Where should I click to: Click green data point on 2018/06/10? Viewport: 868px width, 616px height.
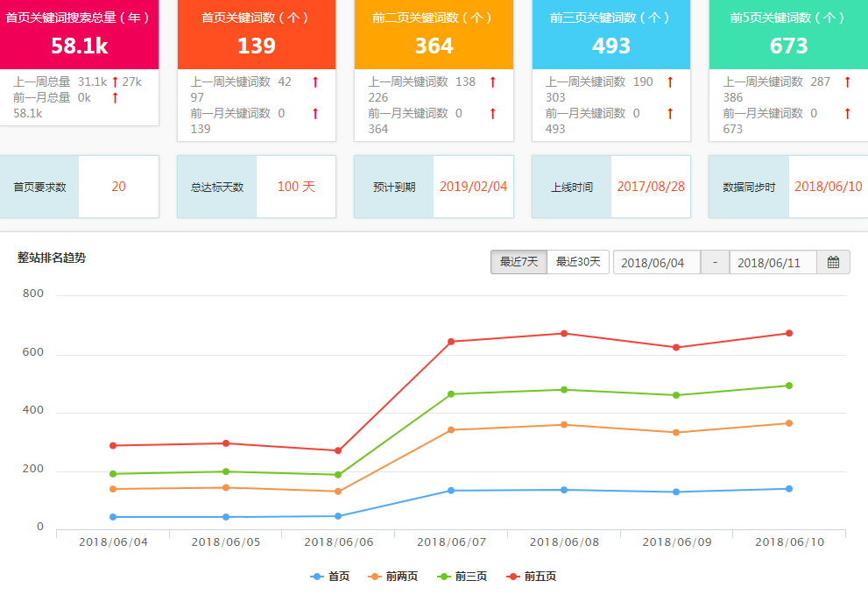[789, 386]
